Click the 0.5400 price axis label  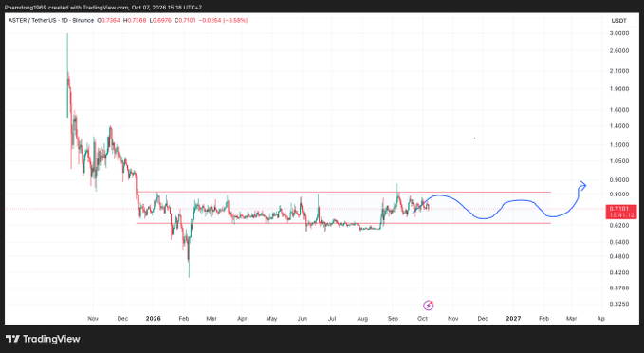click(x=619, y=242)
